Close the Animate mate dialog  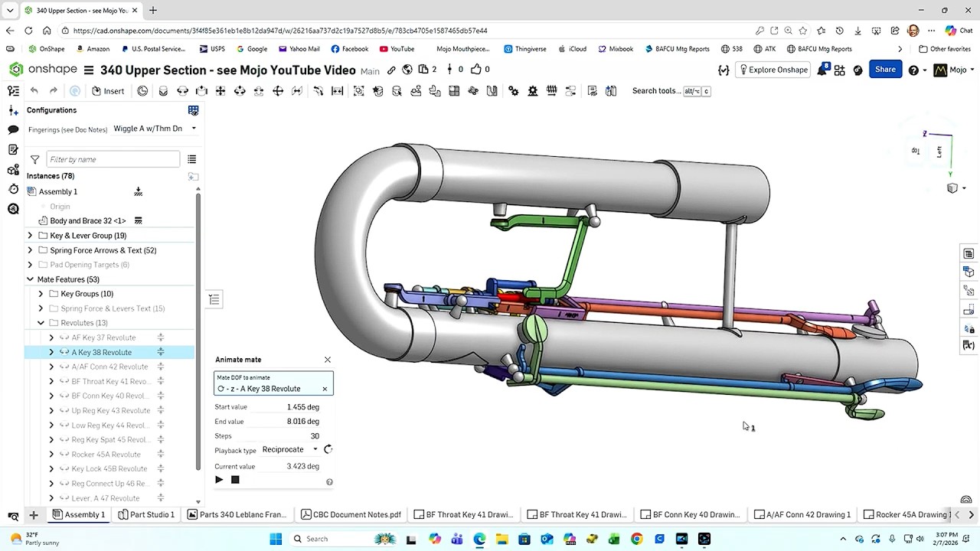(328, 360)
